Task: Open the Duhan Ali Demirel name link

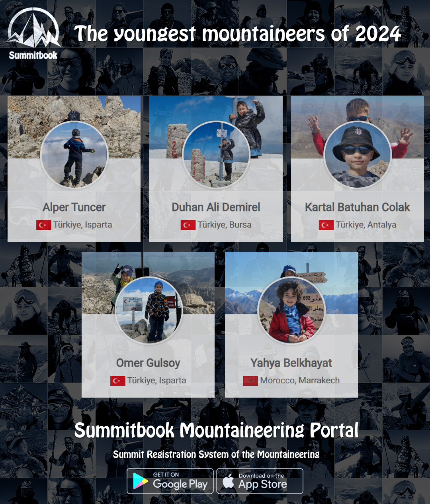Action: [216, 207]
